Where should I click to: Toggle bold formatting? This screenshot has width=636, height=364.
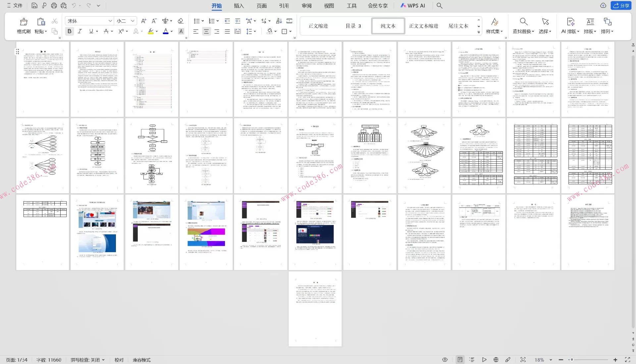click(69, 31)
